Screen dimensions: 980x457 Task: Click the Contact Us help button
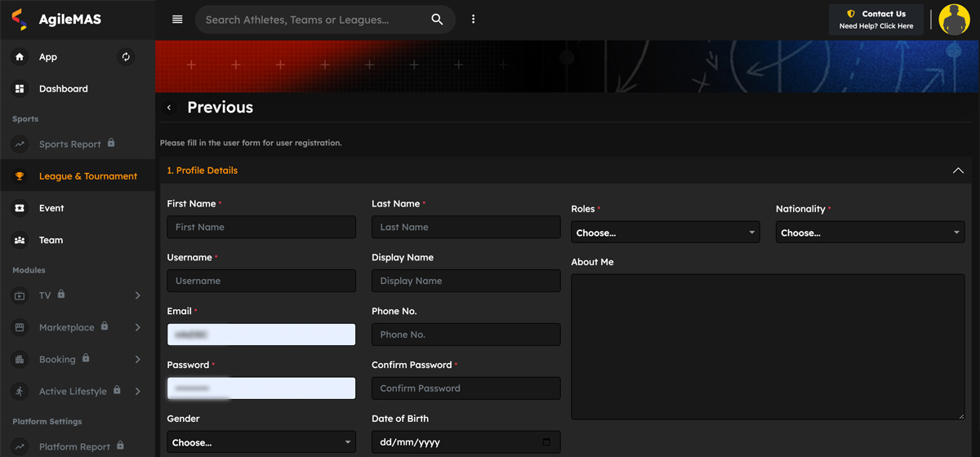coord(876,20)
